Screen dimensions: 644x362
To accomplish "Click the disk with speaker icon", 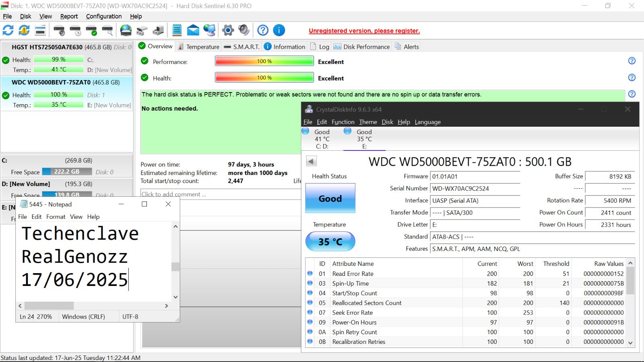I will (59, 30).
